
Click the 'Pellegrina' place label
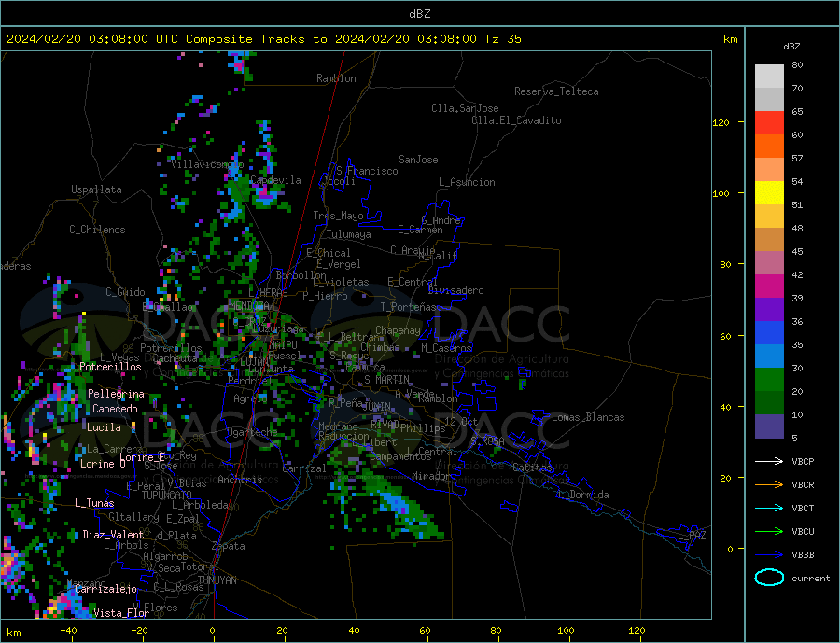click(x=116, y=394)
